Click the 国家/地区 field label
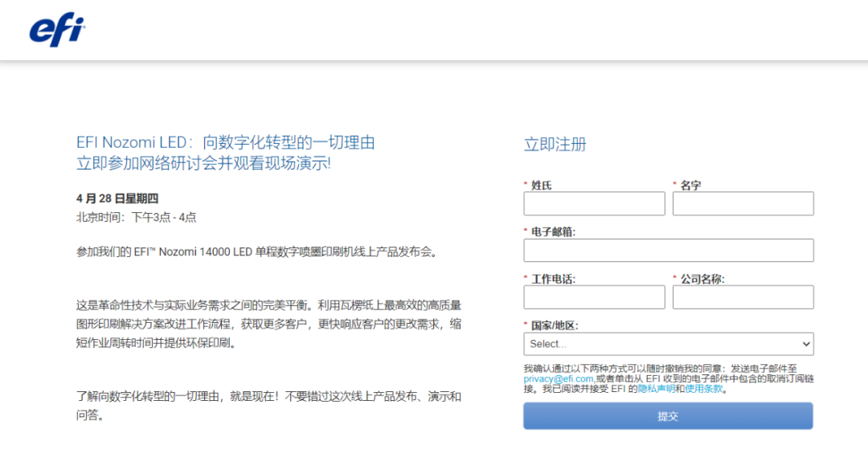Image resolution: width=868 pixels, height=466 pixels. [x=554, y=325]
